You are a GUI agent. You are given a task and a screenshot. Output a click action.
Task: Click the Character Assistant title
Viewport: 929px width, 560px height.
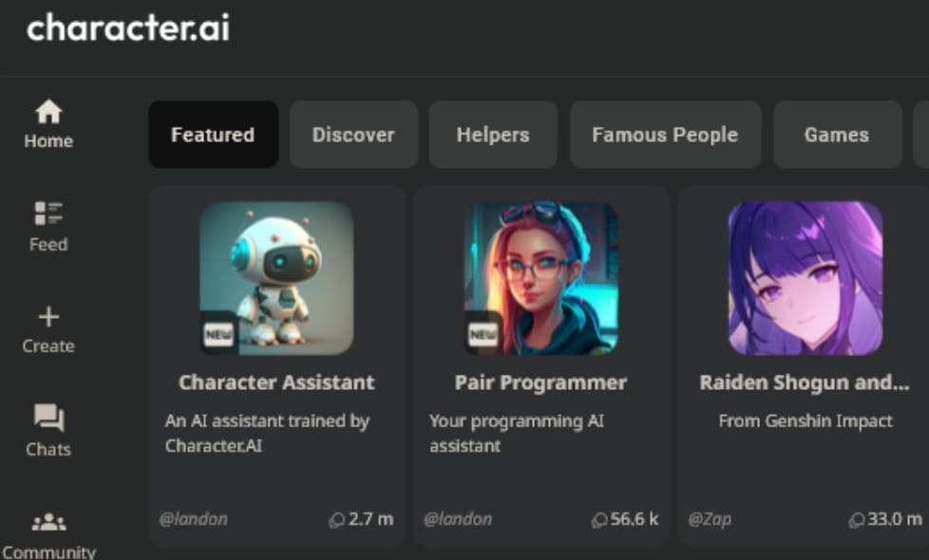tap(276, 383)
